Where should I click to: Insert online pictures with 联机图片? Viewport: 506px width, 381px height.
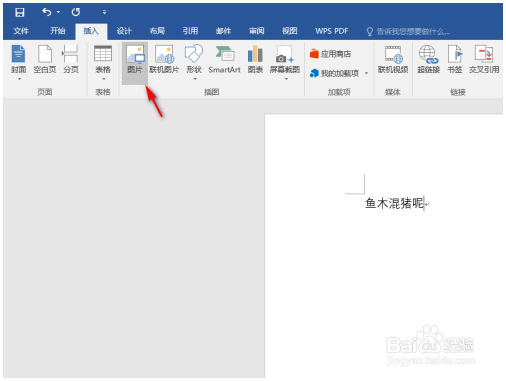pos(164,59)
